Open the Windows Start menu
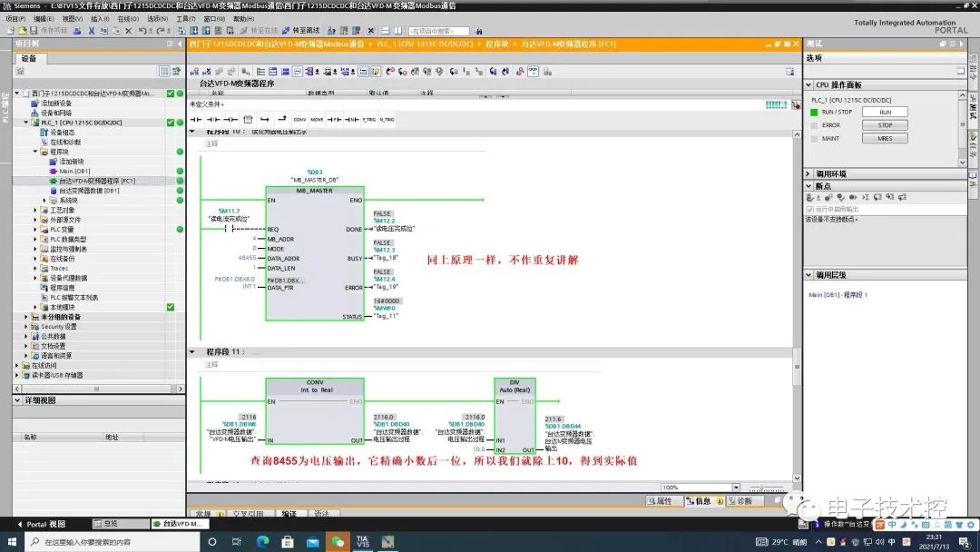This screenshot has width=980, height=552. [x=12, y=541]
